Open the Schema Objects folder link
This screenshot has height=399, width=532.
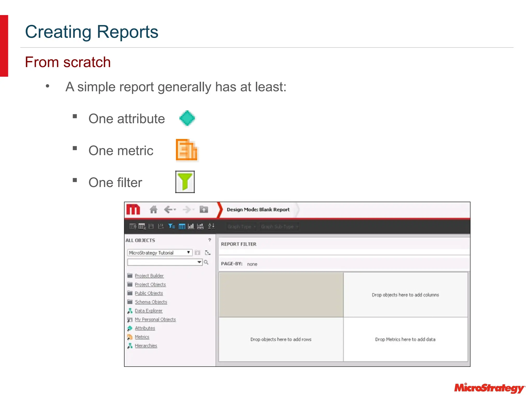point(151,302)
